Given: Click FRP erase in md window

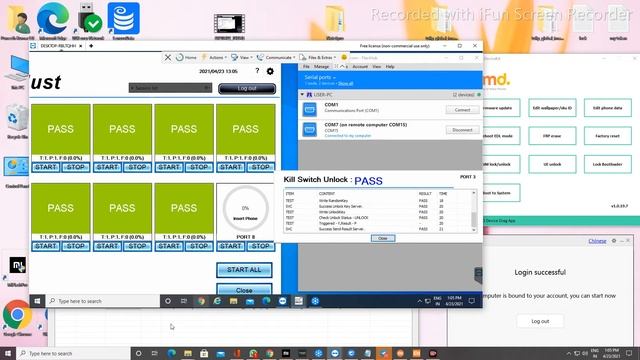Looking at the screenshot, I should click(552, 136).
